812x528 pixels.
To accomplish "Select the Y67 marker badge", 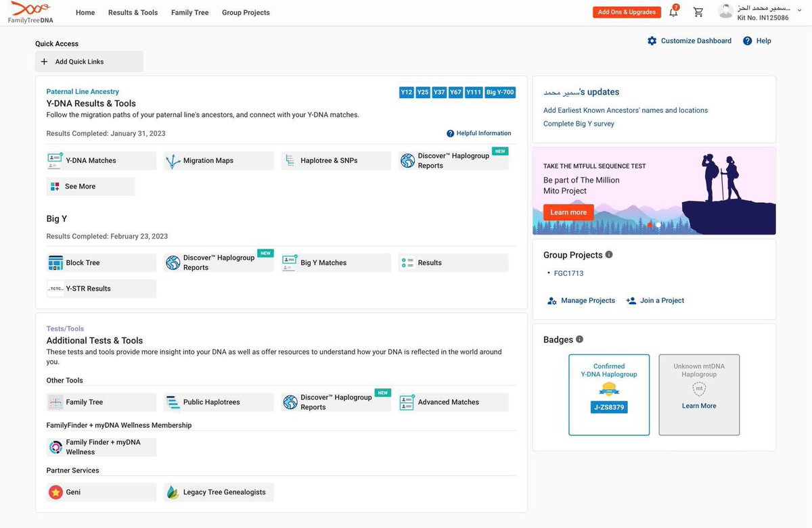I will tap(456, 92).
